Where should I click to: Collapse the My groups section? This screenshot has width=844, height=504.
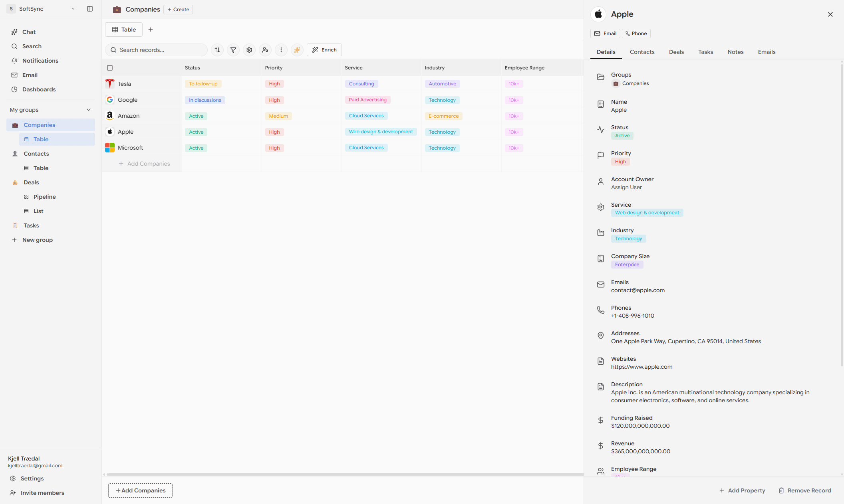point(89,110)
